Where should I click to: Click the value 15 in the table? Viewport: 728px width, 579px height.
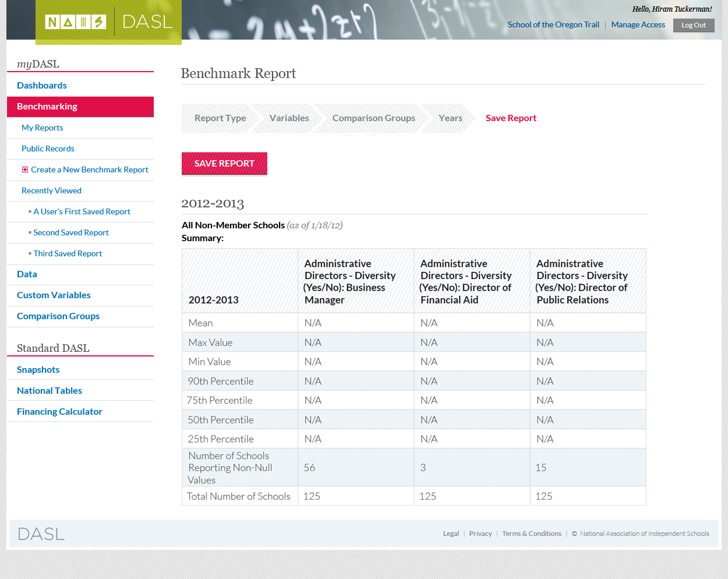pyautogui.click(x=541, y=468)
